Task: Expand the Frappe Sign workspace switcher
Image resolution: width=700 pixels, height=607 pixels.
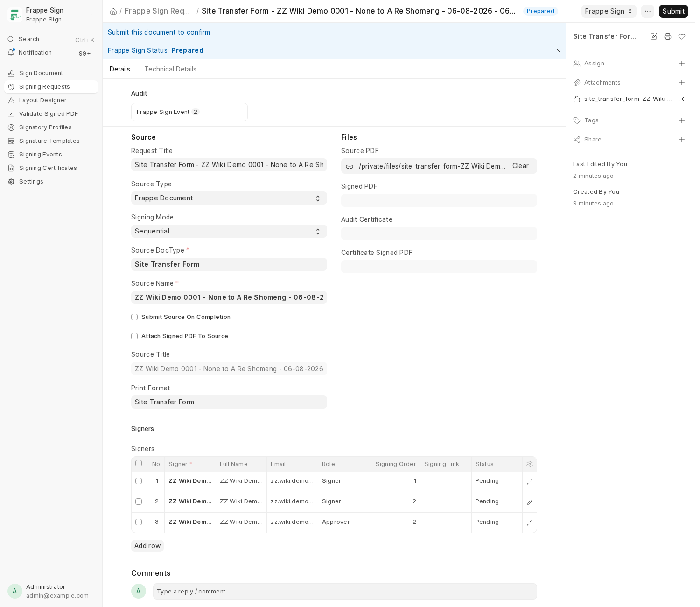Action: point(91,15)
